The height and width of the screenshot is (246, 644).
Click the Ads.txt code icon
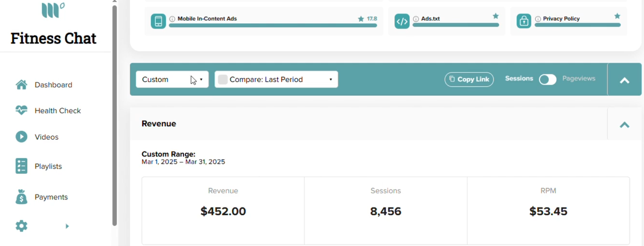coord(402,21)
